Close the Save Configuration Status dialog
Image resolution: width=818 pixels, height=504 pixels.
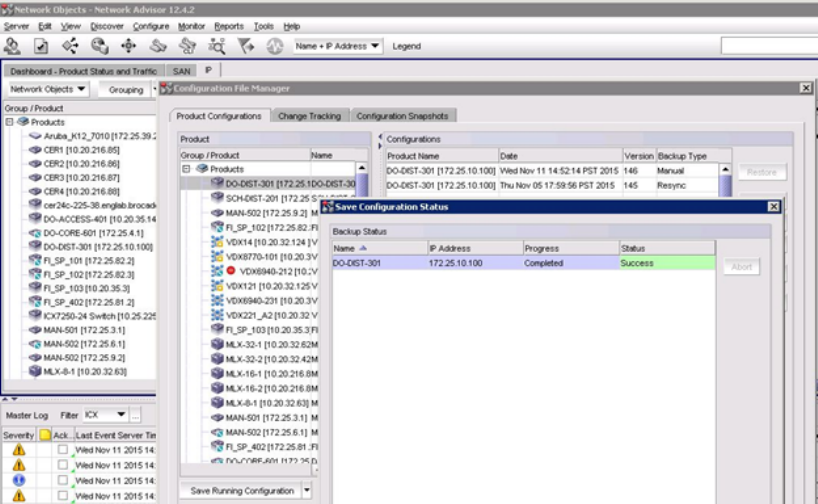[773, 207]
